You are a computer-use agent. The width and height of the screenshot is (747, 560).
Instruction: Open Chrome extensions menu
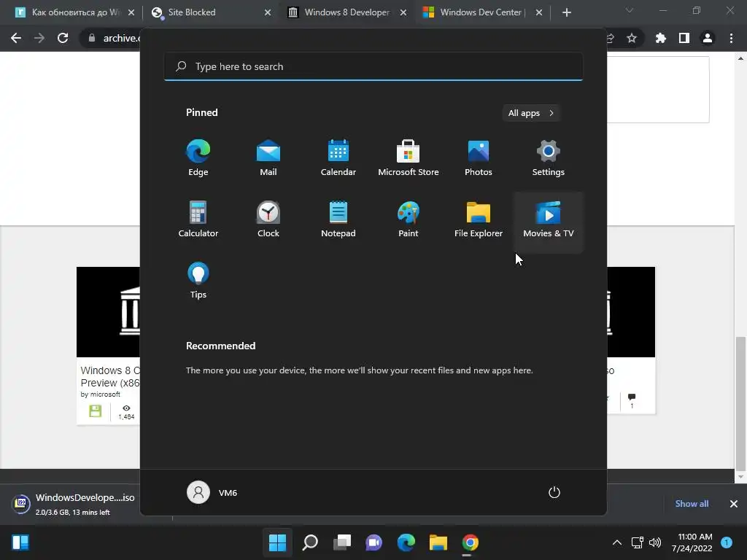point(661,38)
